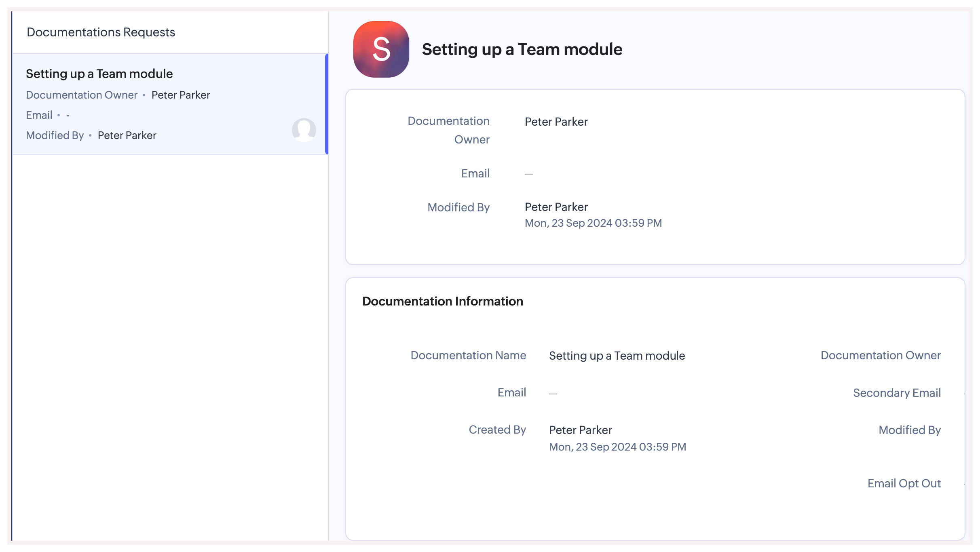Click Modified By Peter Parker in list item
The width and height of the screenshot is (980, 552).
coord(127,135)
